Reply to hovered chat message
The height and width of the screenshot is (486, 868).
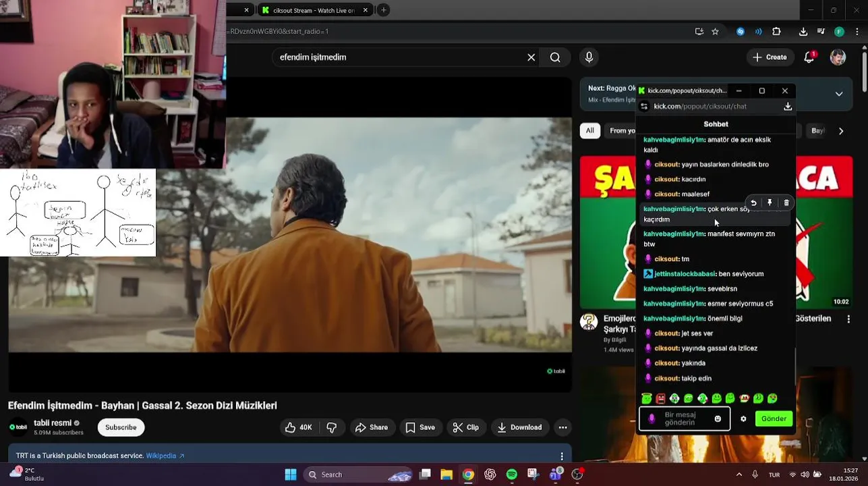pyautogui.click(x=753, y=202)
